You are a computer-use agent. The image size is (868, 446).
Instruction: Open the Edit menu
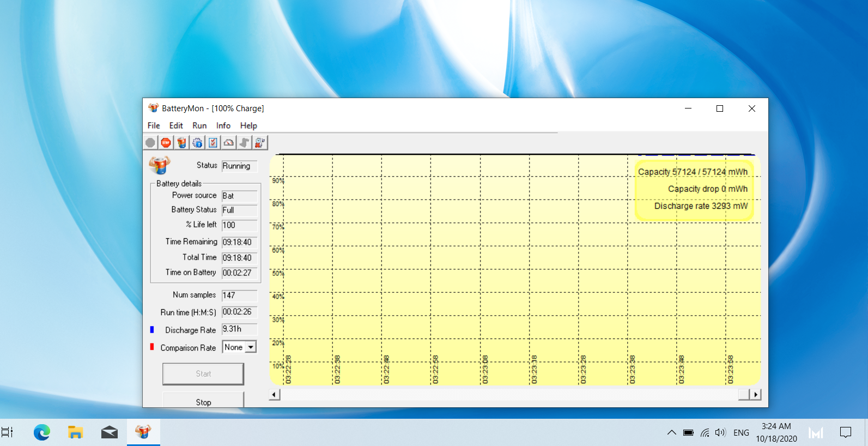click(176, 125)
